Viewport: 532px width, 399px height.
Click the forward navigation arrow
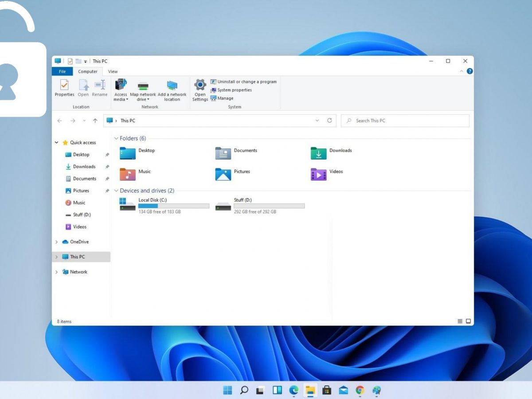(x=73, y=121)
